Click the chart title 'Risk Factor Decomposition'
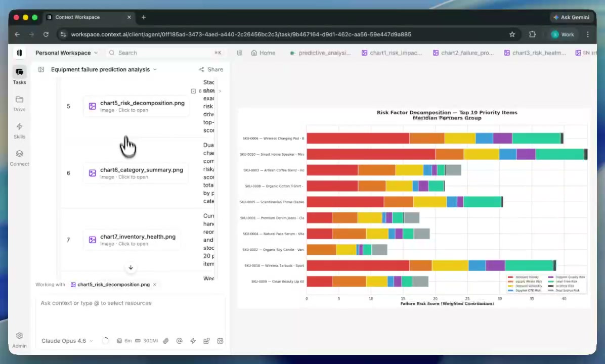 [447, 113]
